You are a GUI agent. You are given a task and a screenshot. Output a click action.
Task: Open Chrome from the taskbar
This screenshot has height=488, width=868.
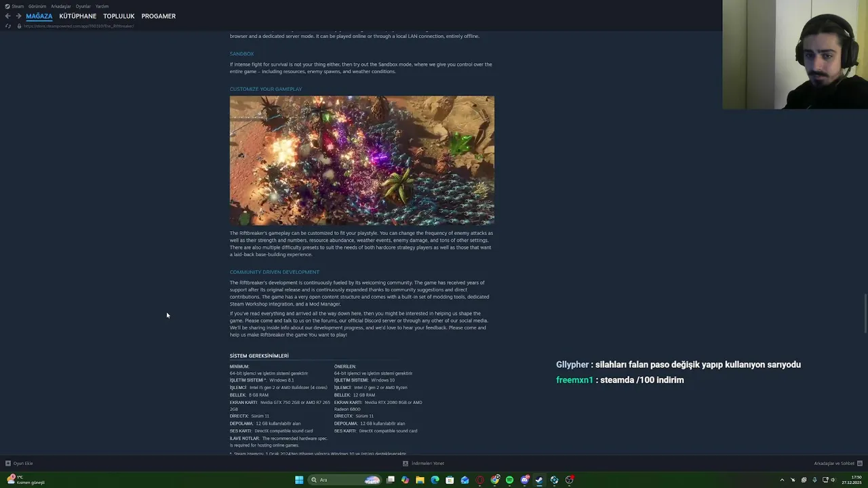[x=495, y=480]
